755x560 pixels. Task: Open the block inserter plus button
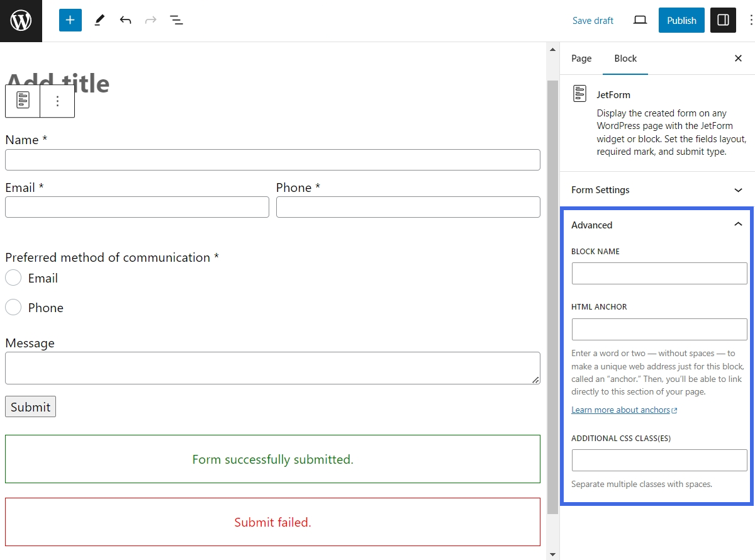point(70,20)
